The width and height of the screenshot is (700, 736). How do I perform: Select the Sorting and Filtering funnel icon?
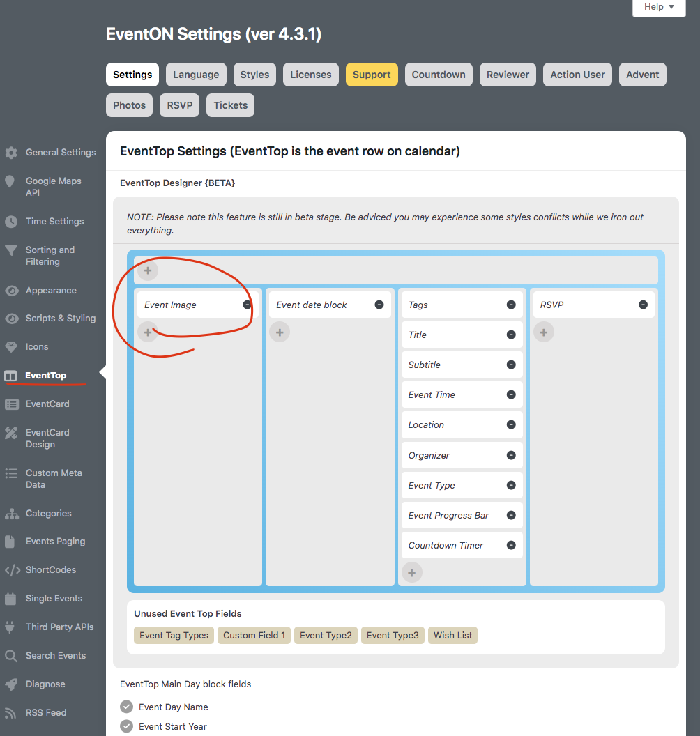click(10, 250)
